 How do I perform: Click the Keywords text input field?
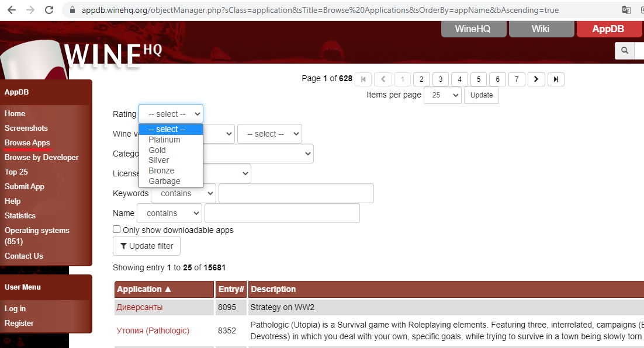click(296, 193)
